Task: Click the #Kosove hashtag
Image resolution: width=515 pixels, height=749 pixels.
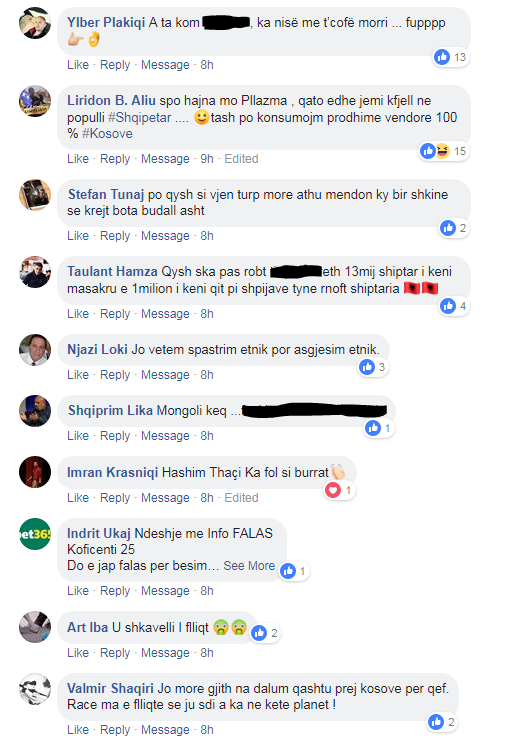Action: tap(107, 134)
